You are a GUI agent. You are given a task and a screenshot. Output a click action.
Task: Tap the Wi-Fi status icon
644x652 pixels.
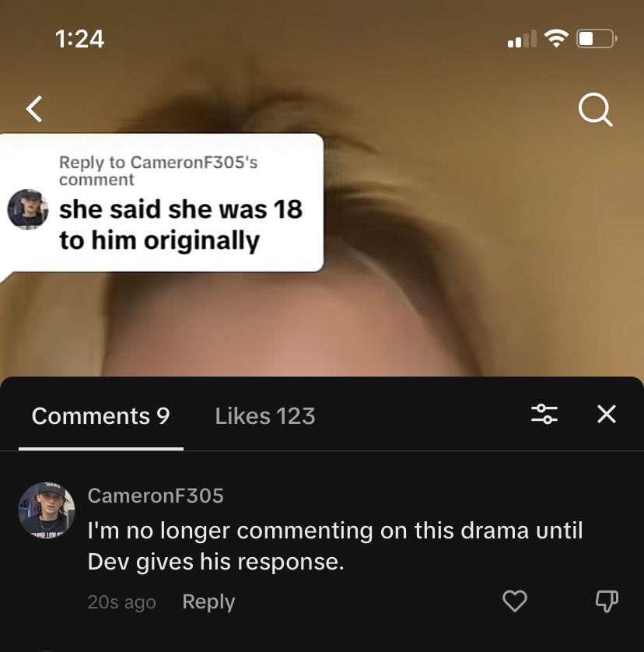[556, 39]
